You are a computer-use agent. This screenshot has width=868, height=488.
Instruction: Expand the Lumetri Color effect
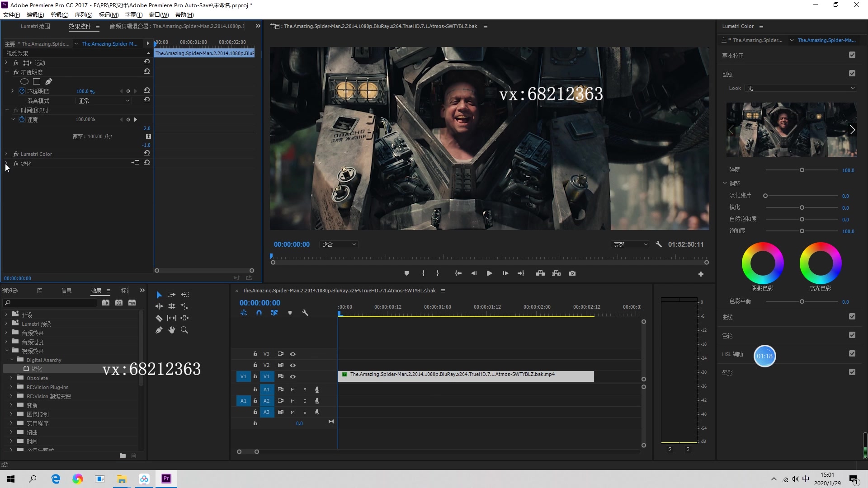pyautogui.click(x=6, y=154)
